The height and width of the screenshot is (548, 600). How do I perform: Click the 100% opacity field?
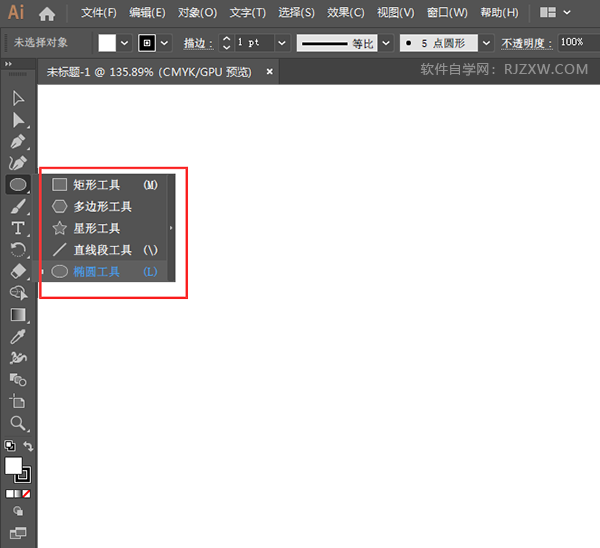pos(578,42)
